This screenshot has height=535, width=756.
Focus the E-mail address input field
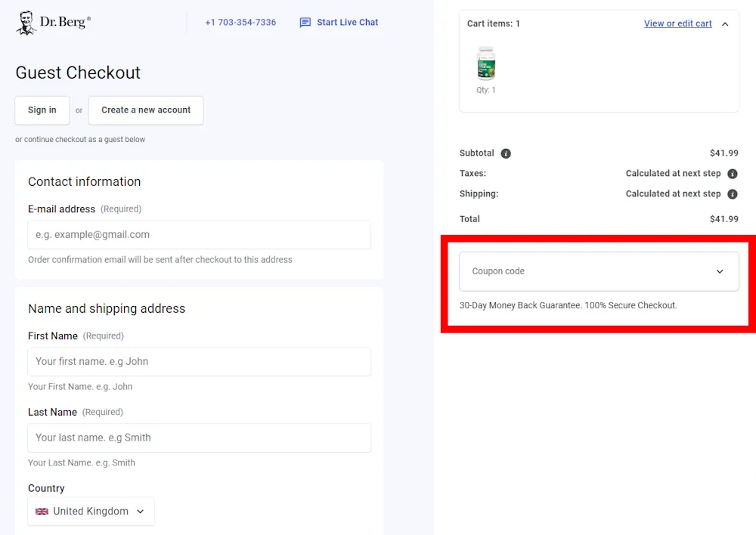pos(199,235)
